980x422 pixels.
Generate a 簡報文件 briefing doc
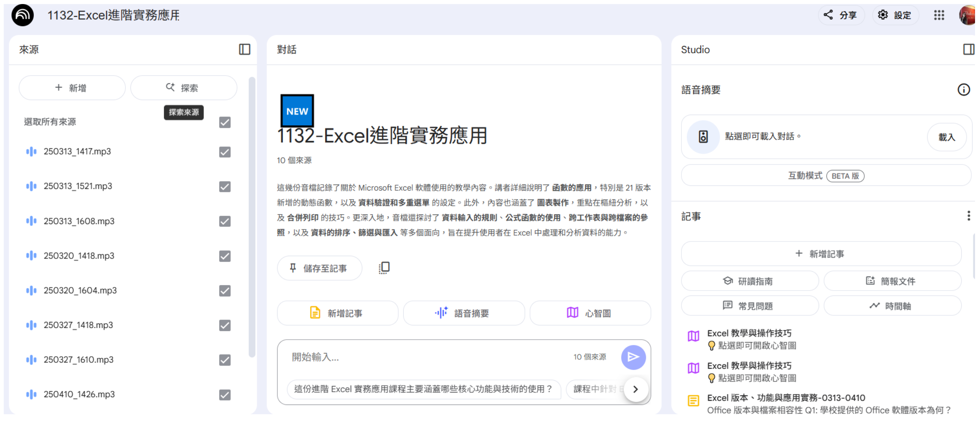[892, 281]
